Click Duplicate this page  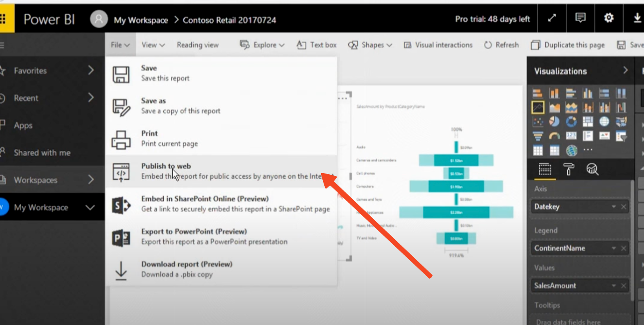click(x=568, y=45)
